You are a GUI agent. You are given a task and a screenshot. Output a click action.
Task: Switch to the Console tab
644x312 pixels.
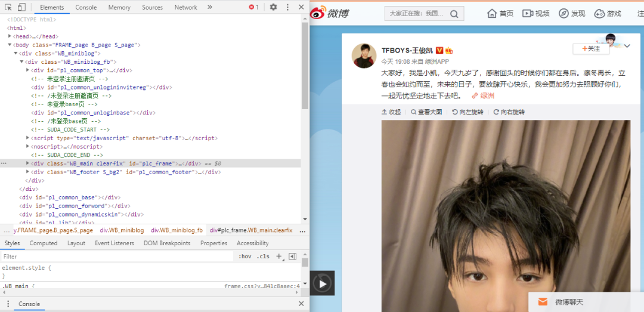pos(86,7)
